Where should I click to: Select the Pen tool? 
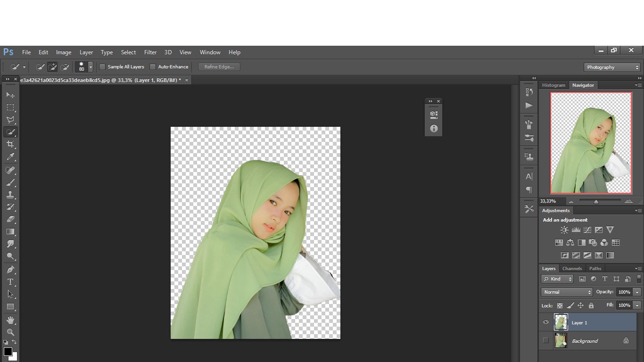coord(10,270)
